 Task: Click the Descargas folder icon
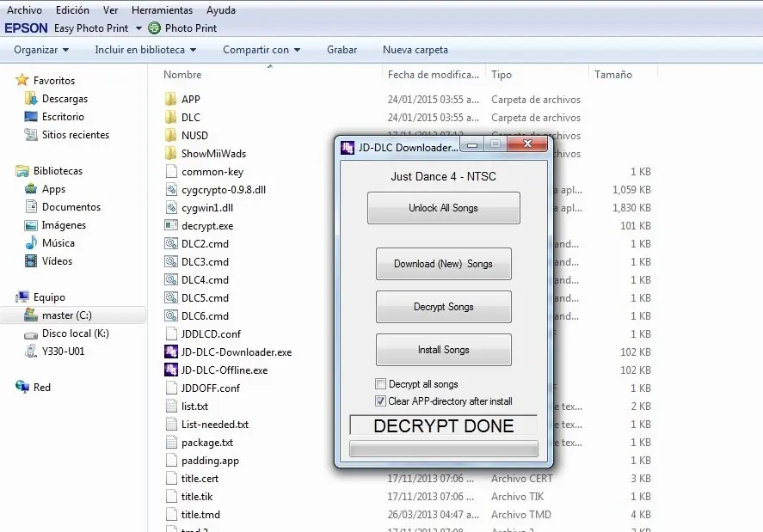click(x=31, y=99)
